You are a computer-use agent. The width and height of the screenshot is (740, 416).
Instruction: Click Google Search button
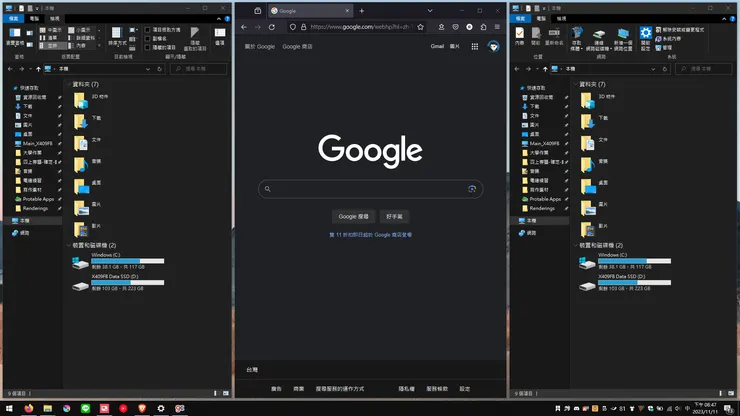[x=353, y=216]
